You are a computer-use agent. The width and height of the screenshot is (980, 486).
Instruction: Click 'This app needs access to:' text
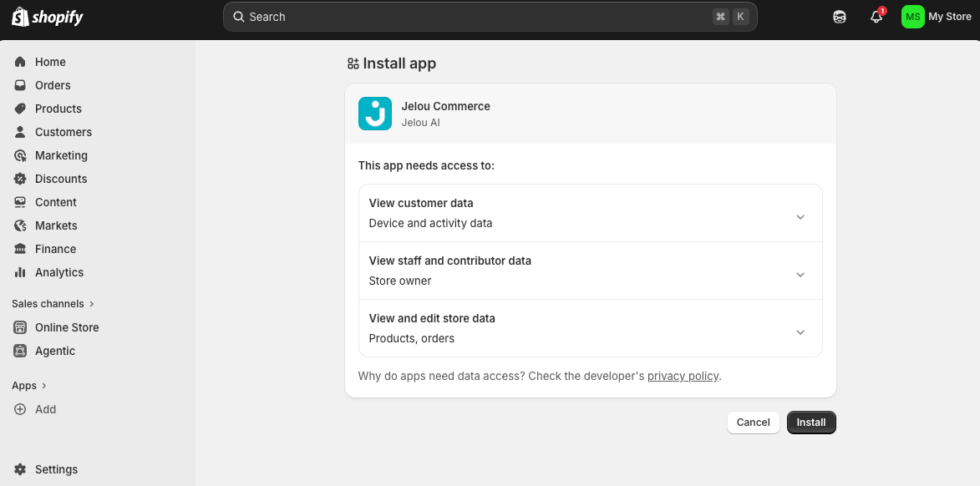click(426, 165)
